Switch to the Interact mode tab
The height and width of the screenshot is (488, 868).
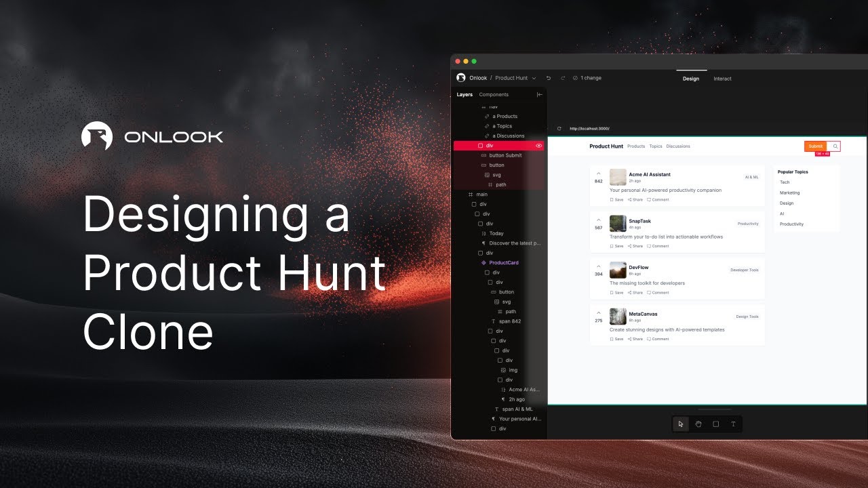click(x=722, y=79)
